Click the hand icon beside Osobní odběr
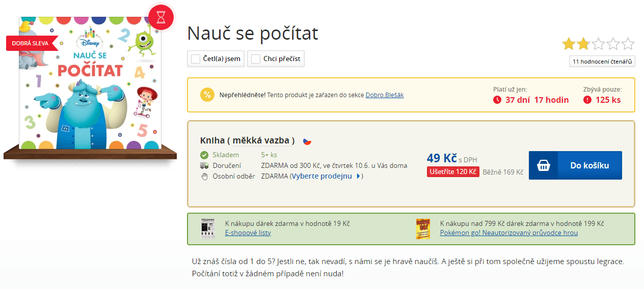Screen dimensions: 644x289 pos(204,176)
